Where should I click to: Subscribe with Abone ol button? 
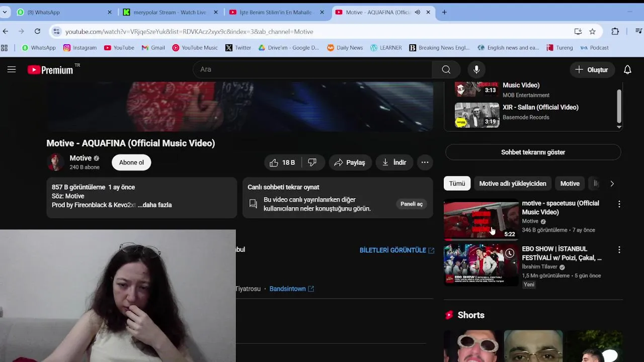[131, 162]
